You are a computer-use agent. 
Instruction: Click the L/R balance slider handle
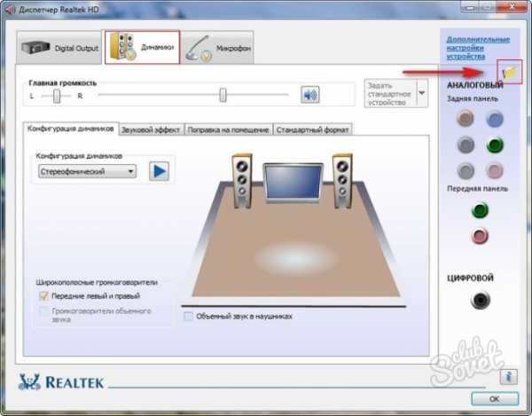pos(57,96)
